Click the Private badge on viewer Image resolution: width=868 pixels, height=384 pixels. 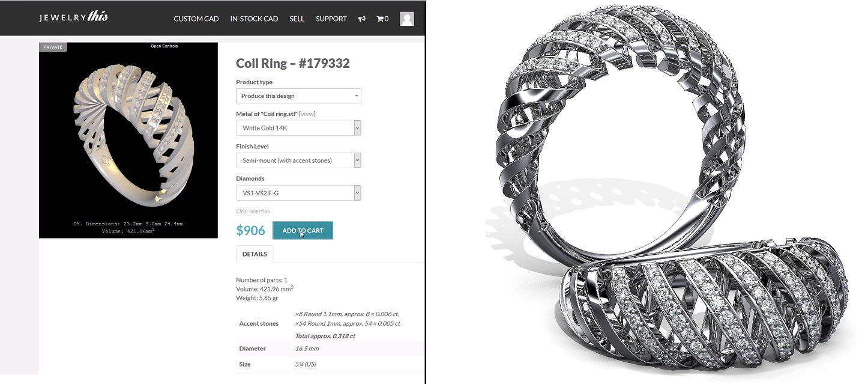(x=53, y=47)
